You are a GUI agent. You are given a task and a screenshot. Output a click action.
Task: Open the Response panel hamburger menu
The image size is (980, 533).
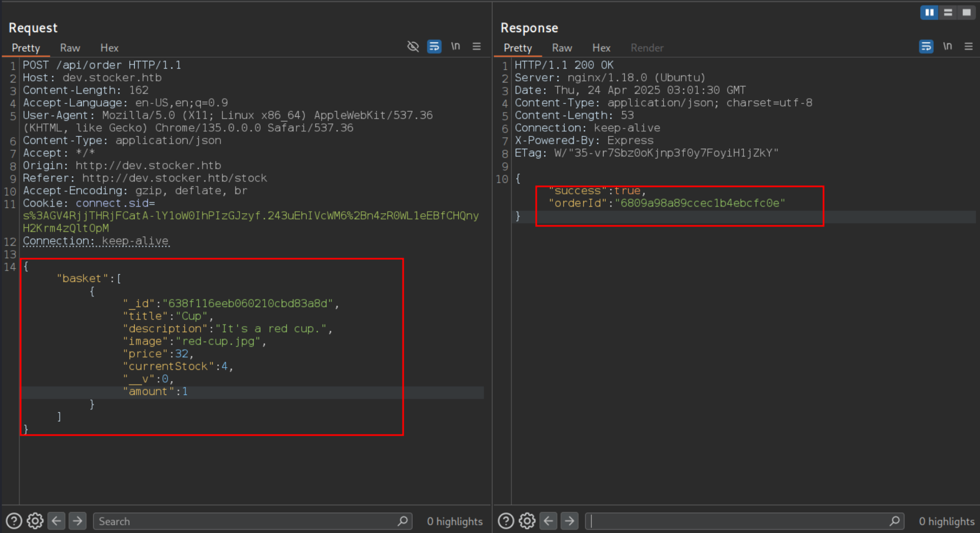(969, 46)
